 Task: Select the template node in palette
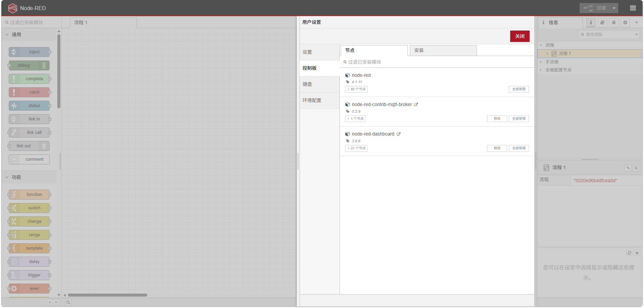29,248
